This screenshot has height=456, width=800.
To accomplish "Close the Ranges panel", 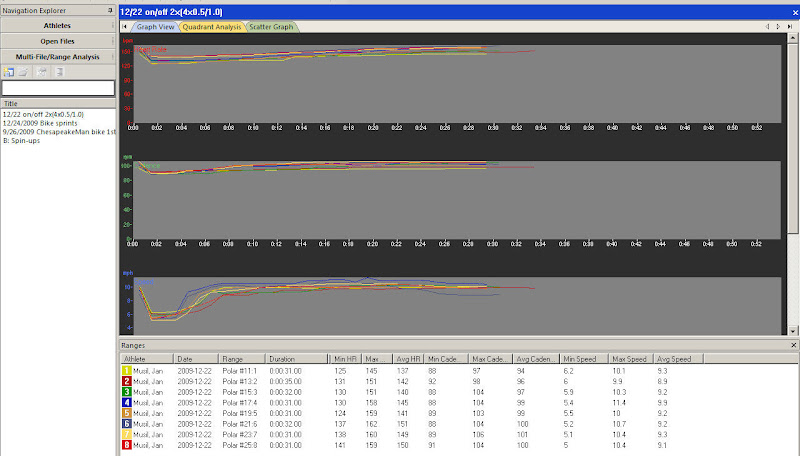I will click(793, 345).
